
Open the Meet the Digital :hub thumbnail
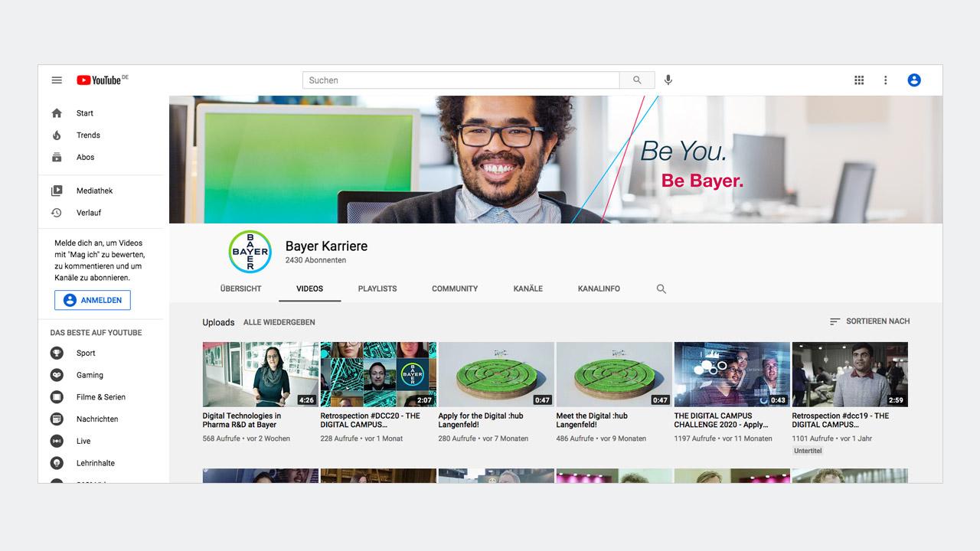coord(614,374)
